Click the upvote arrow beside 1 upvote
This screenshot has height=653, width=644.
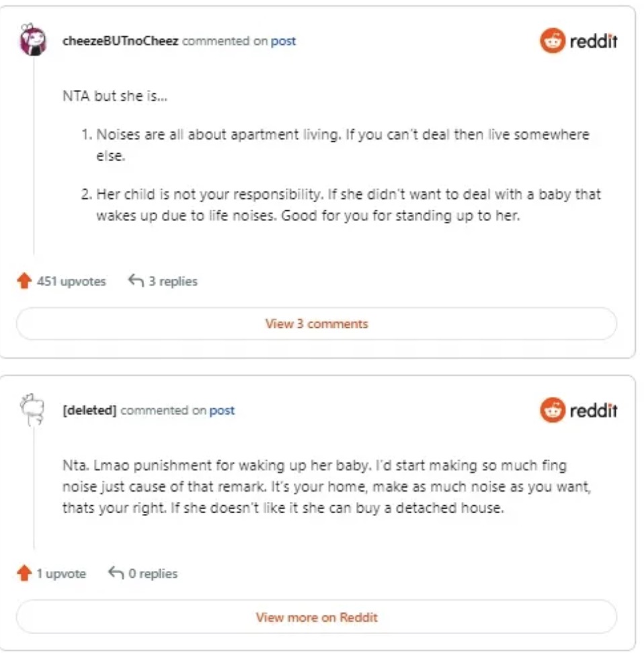click(x=24, y=574)
